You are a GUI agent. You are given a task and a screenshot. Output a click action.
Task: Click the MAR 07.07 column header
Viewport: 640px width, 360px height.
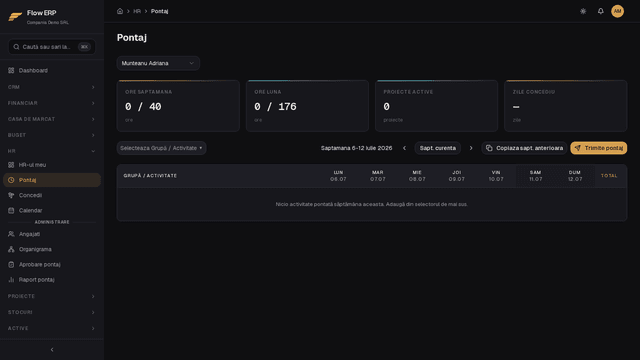tap(378, 176)
